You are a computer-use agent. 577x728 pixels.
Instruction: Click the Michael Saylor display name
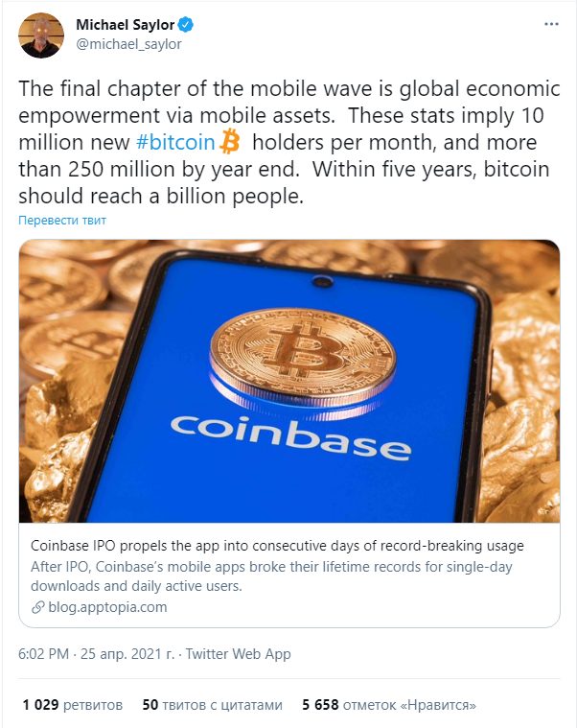(x=126, y=25)
